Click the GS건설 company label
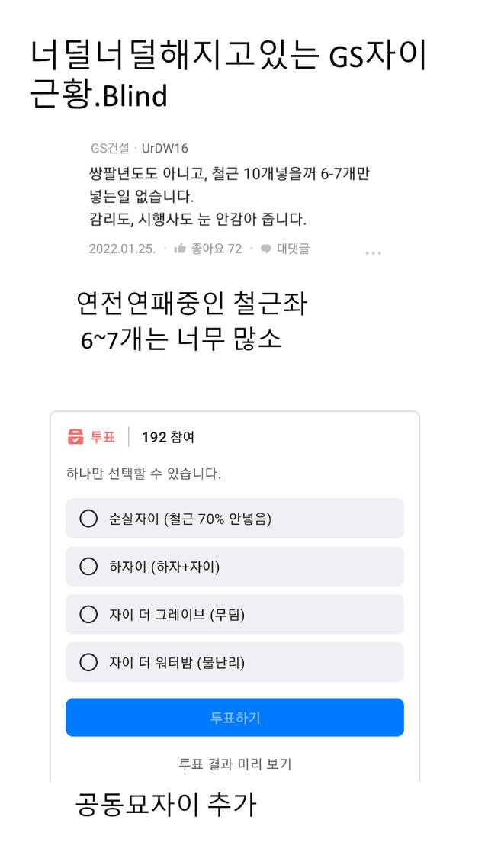This screenshot has width=488, height=868. [x=110, y=148]
